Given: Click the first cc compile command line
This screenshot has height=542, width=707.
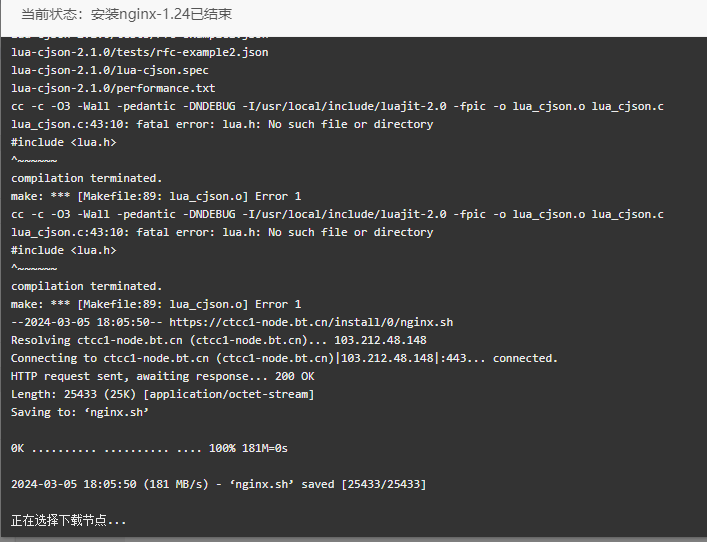Looking at the screenshot, I should click(x=337, y=106).
